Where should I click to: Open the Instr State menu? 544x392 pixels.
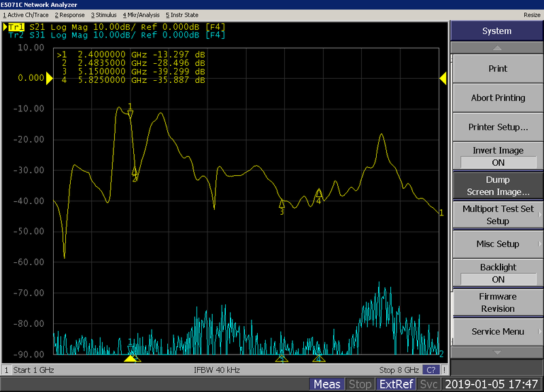click(x=181, y=14)
